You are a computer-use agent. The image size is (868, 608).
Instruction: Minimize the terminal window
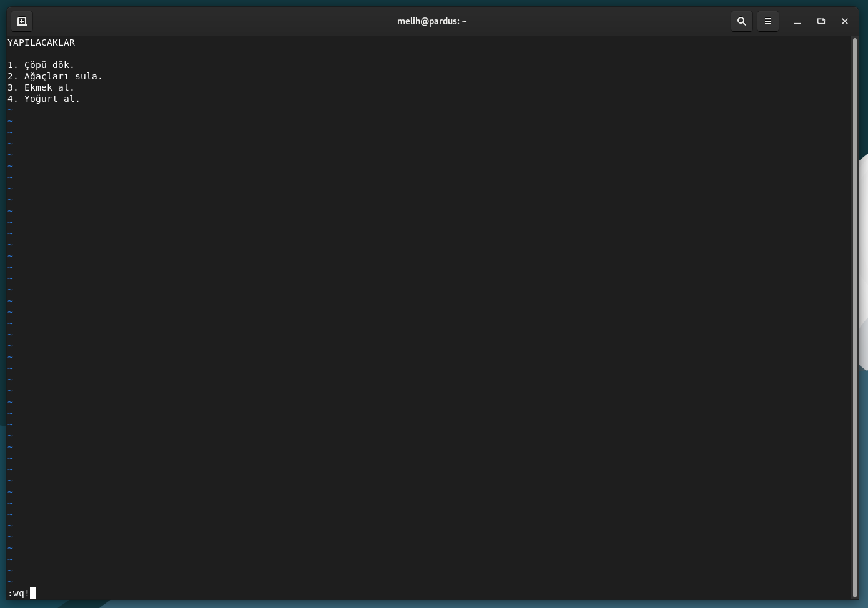(797, 21)
